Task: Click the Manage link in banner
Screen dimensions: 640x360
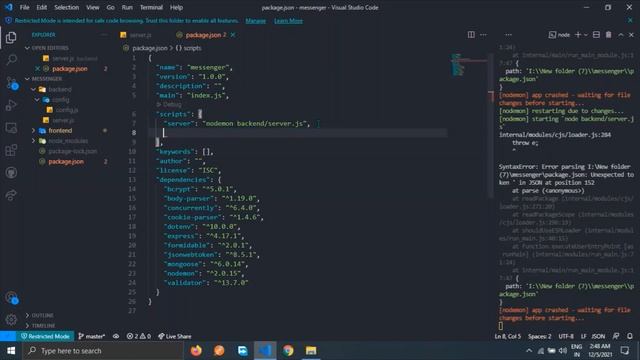Action: click(256, 20)
